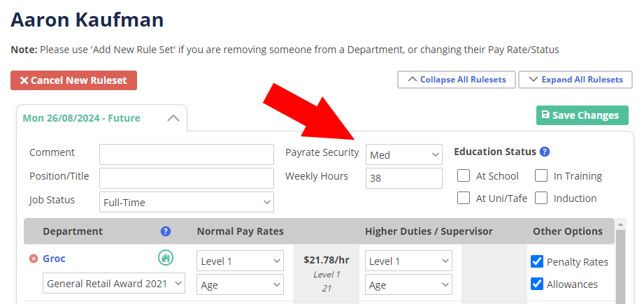Click the Save Changes button
Viewport: 644px width, 304px height.
[x=582, y=115]
